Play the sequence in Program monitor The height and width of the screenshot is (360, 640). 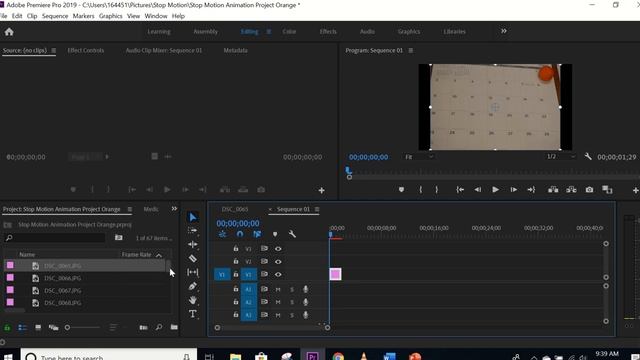[495, 190]
